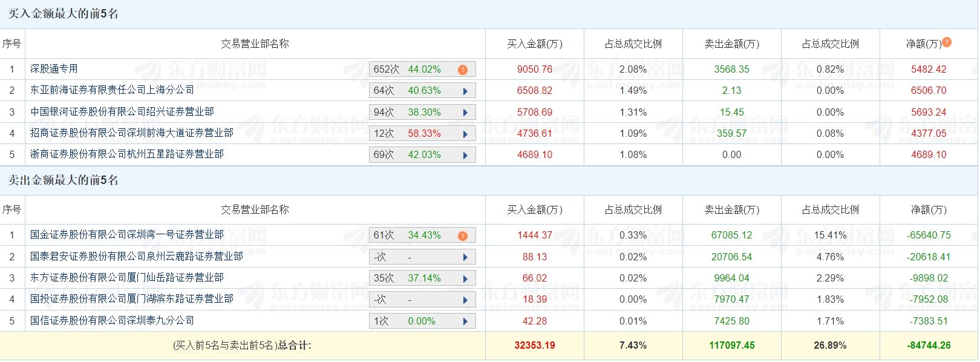Image resolution: width=980 pixels, height=362 pixels.
Task: Click sell amount 3568.35
Action: 732,69
